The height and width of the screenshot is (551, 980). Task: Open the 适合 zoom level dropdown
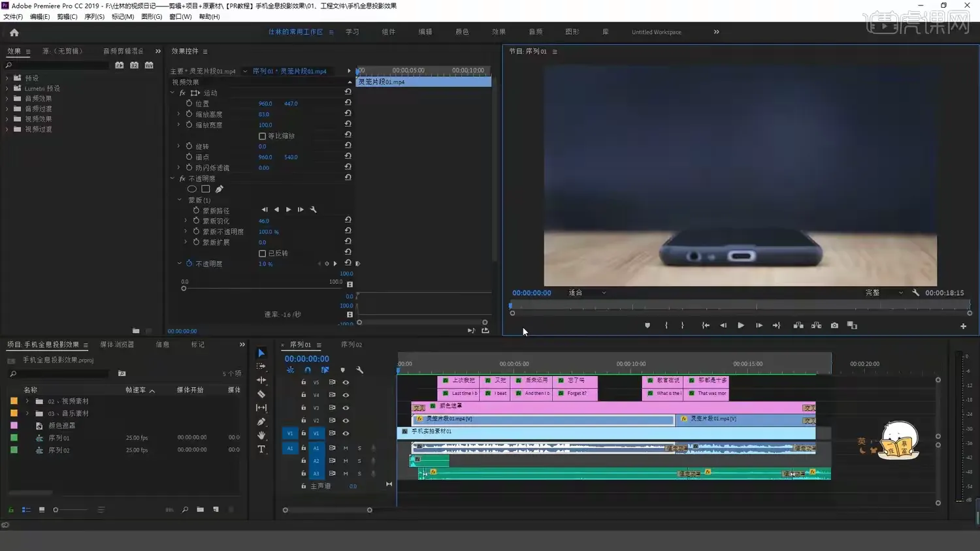(587, 292)
